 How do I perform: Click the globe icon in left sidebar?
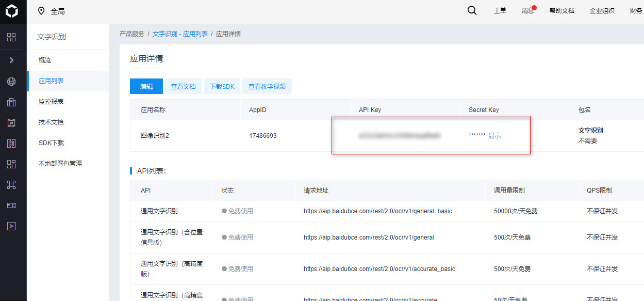click(11, 82)
